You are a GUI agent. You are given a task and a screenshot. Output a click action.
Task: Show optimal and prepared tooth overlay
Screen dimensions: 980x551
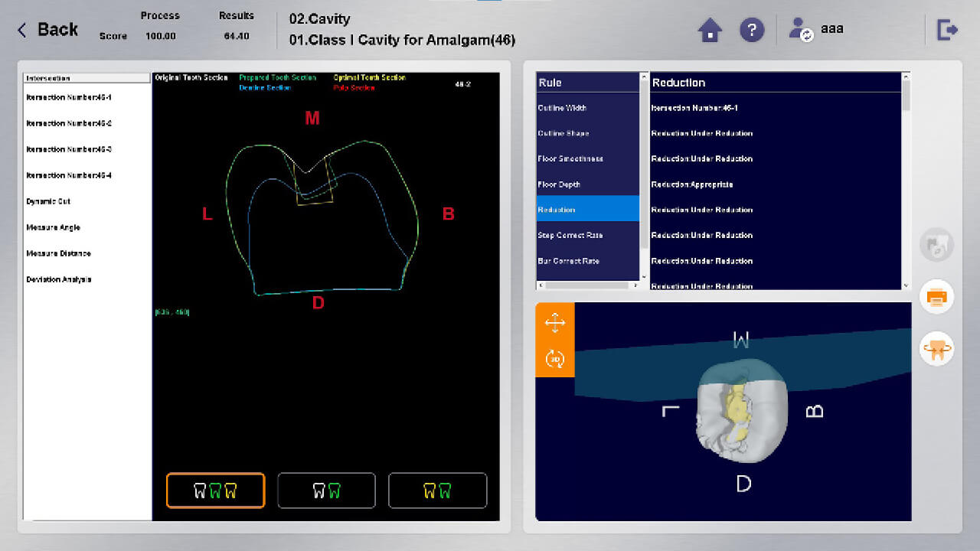pos(437,491)
